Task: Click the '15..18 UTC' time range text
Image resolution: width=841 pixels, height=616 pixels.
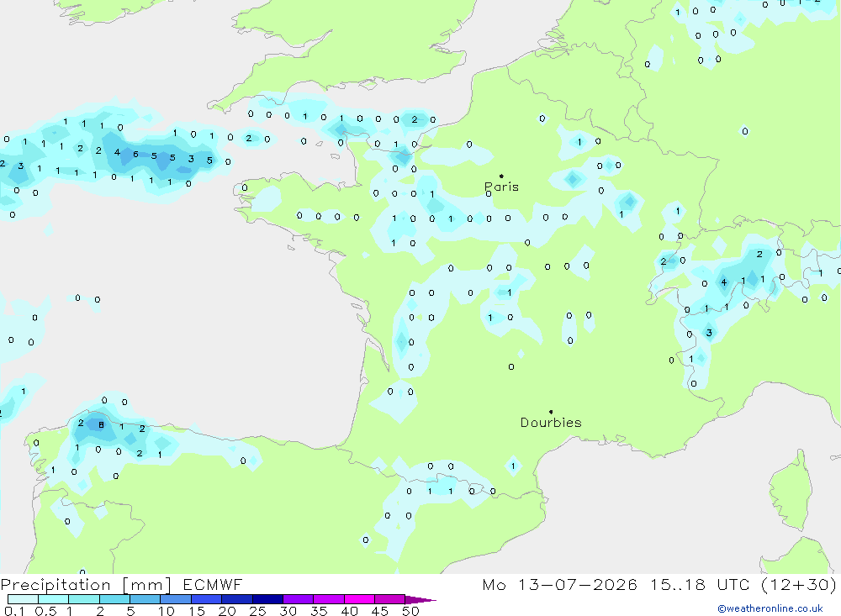Action: tap(700, 585)
